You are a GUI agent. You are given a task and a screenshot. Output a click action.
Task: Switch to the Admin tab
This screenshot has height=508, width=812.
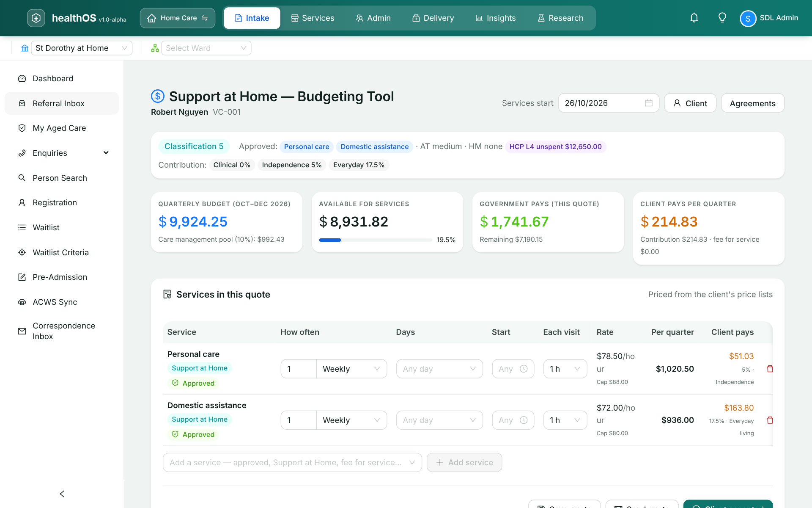point(373,18)
